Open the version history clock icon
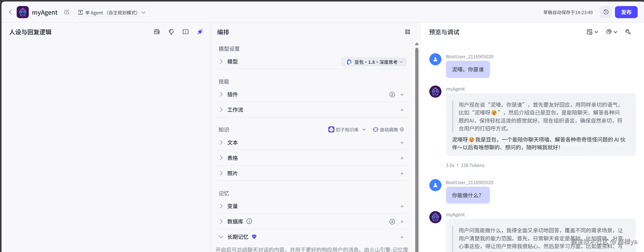Image resolution: width=644 pixels, height=252 pixels. click(x=606, y=12)
